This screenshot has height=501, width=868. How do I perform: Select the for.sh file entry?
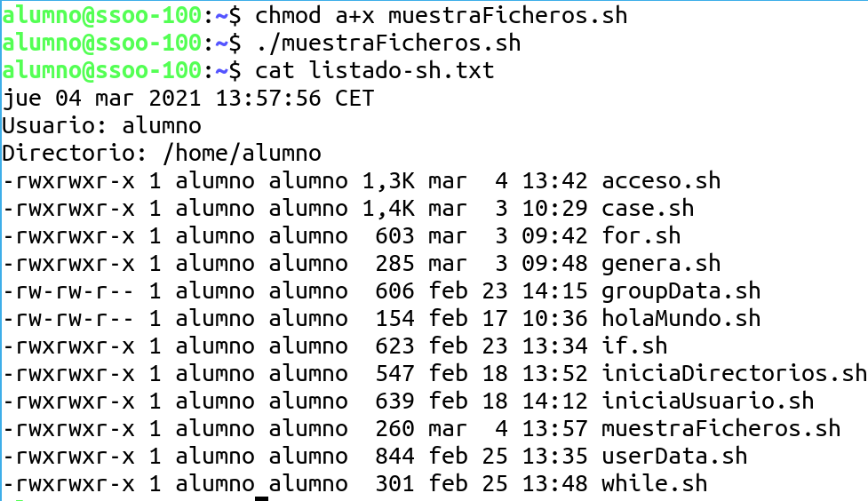coord(641,236)
